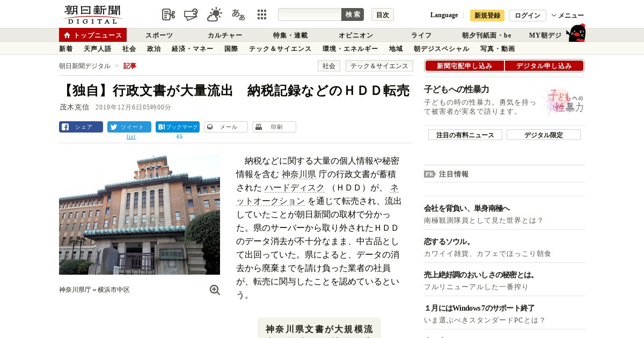Open 会社を背負い、単身南極へ link

467,208
